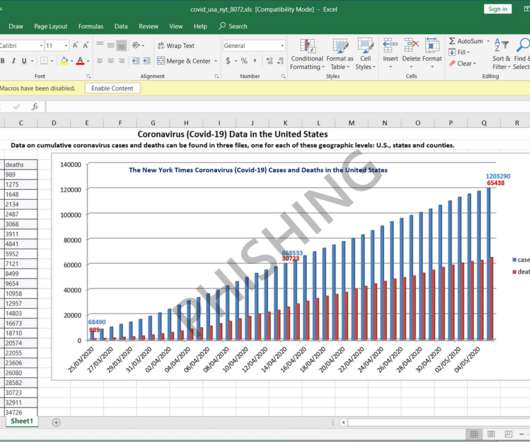Open the Calibri font name dropdown
This screenshot has height=442, width=530.
tap(41, 45)
